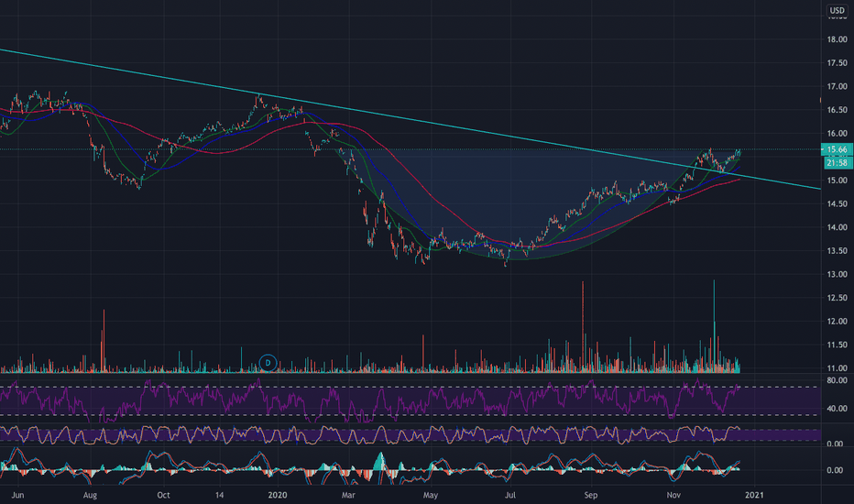The image size is (854, 504).
Task: Click the 17.00 price axis label
Action: coord(837,86)
